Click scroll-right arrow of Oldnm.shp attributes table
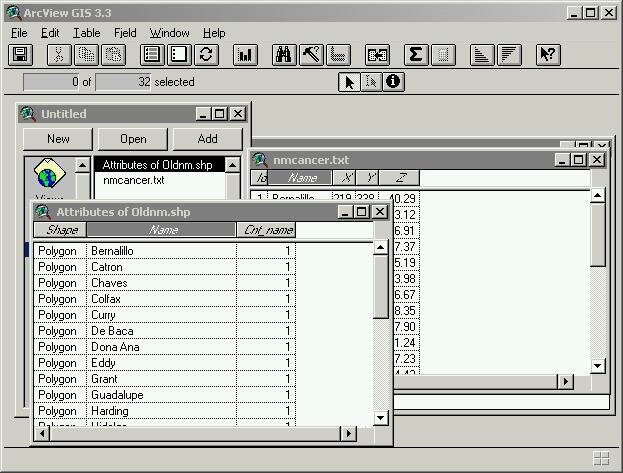The image size is (623, 473). point(348,433)
